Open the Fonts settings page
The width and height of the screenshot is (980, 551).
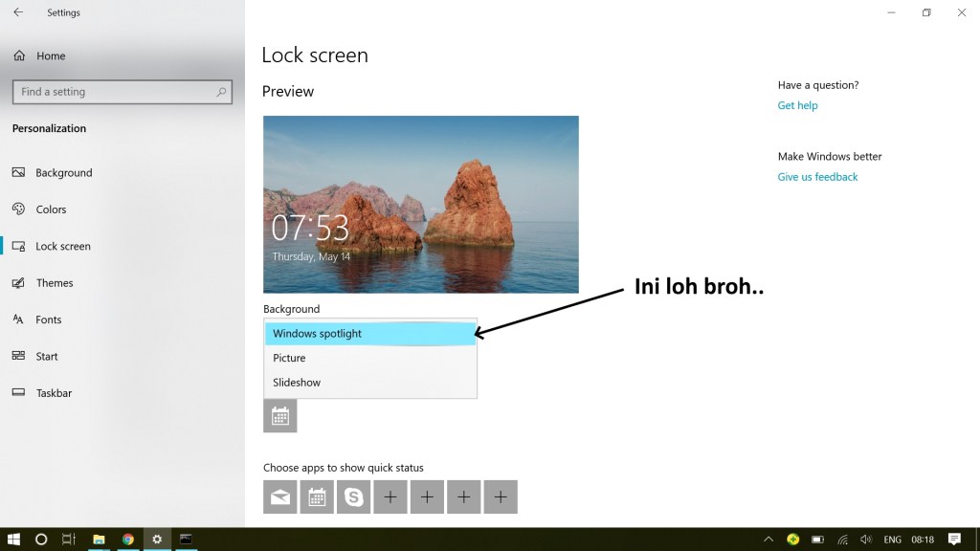[x=48, y=320]
